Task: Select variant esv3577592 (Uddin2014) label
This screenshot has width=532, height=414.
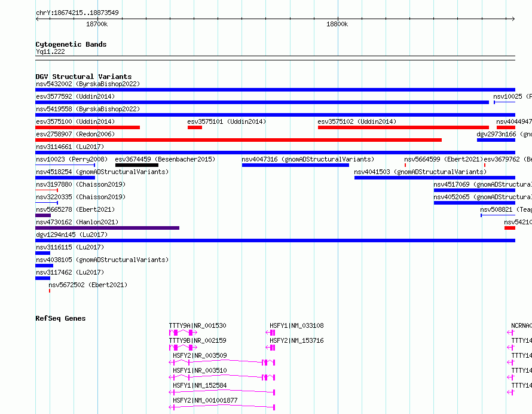Action: pos(75,96)
